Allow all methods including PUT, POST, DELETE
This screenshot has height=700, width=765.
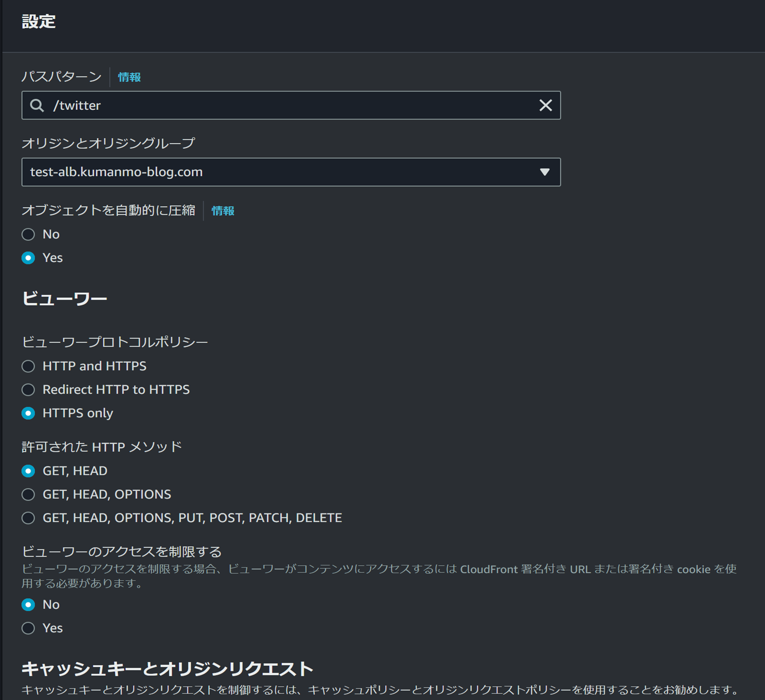point(28,518)
